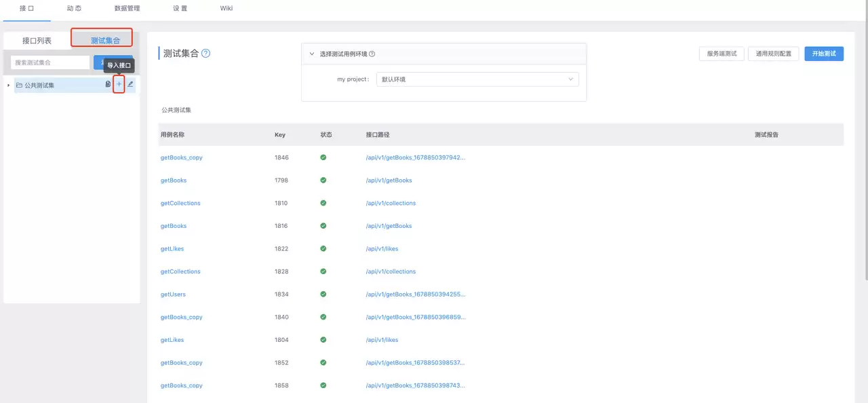
Task: Click the 接口路径 column header
Action: [378, 134]
